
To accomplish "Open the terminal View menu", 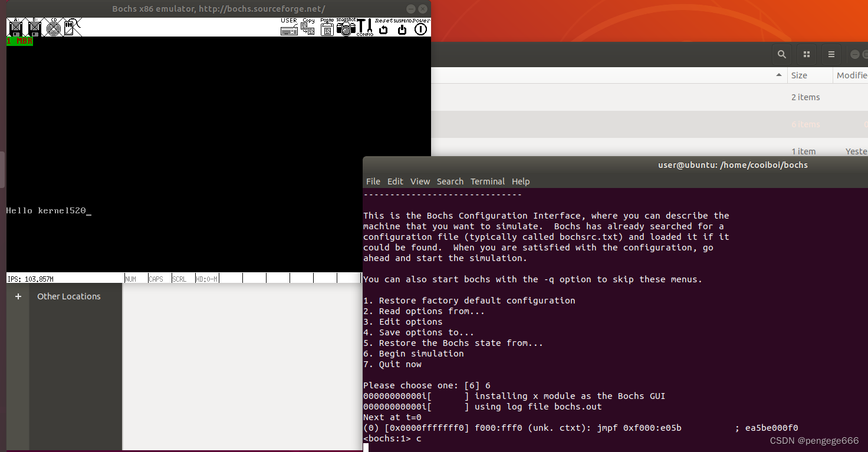I will coord(420,182).
